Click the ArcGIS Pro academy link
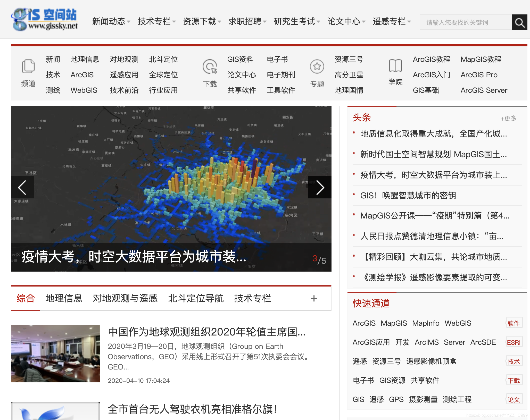Viewport: 530px width, 420px height. 479,75
